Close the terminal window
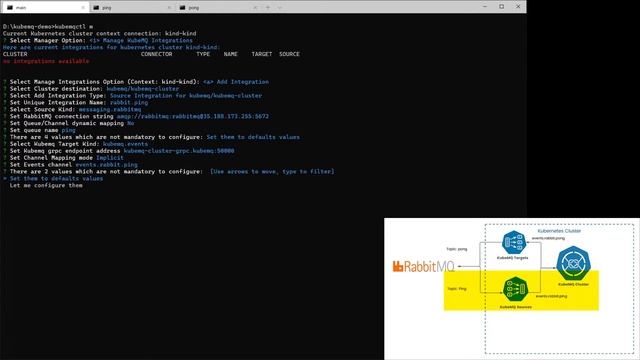 [x=518, y=7]
